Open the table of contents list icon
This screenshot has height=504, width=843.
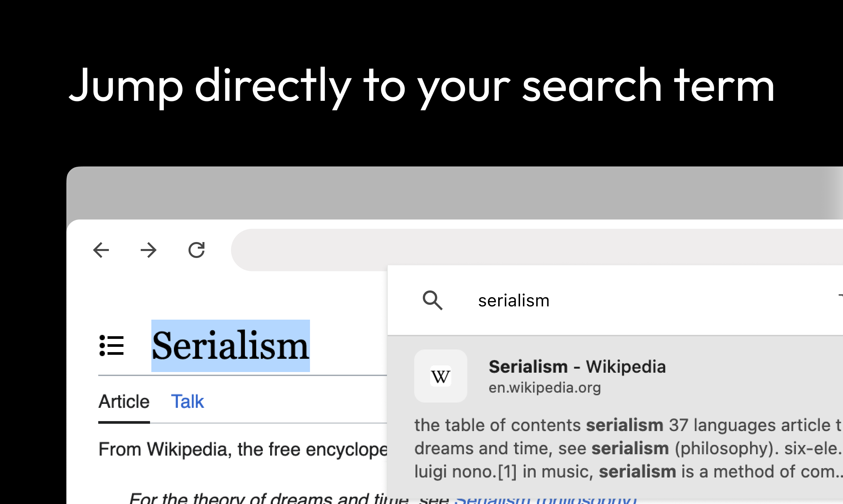(112, 346)
